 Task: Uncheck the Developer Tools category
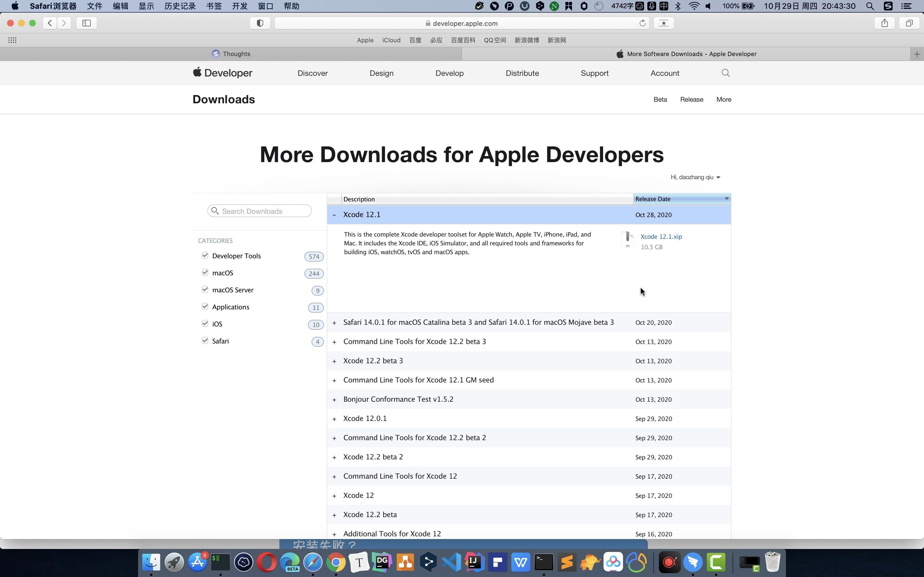205,255
